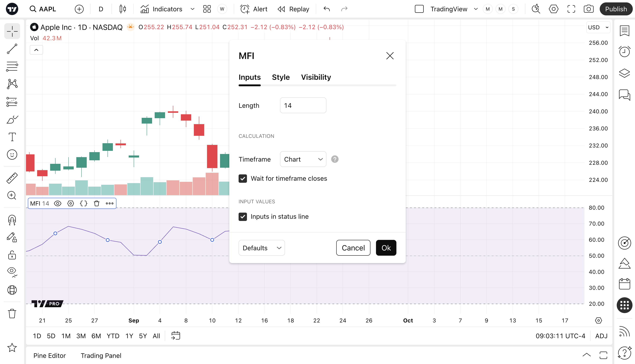The height and width of the screenshot is (364, 635).
Task: Open the Timeframe Chart dropdown
Action: click(303, 159)
